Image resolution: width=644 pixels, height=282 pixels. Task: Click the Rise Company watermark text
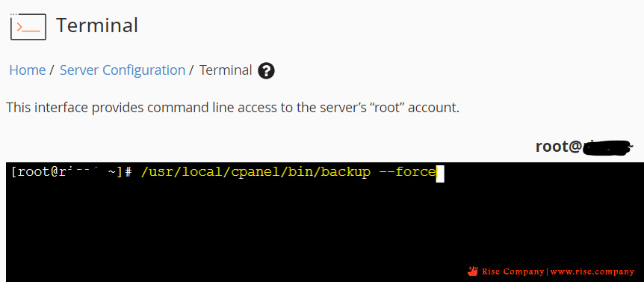click(513, 272)
